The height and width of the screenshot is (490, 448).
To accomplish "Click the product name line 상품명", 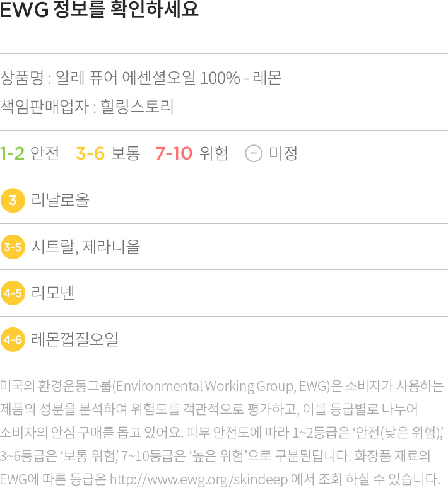I will pos(141,78).
